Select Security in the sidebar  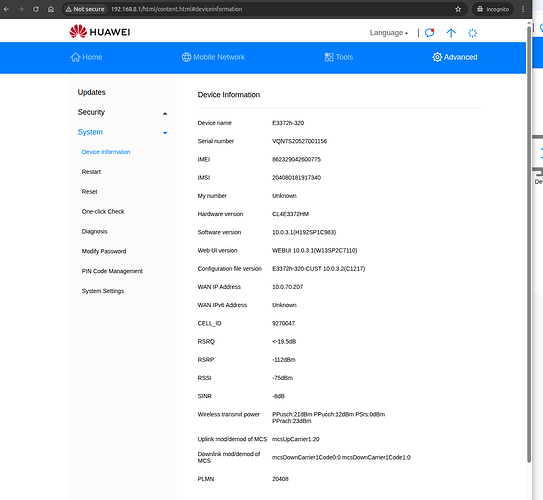click(91, 112)
